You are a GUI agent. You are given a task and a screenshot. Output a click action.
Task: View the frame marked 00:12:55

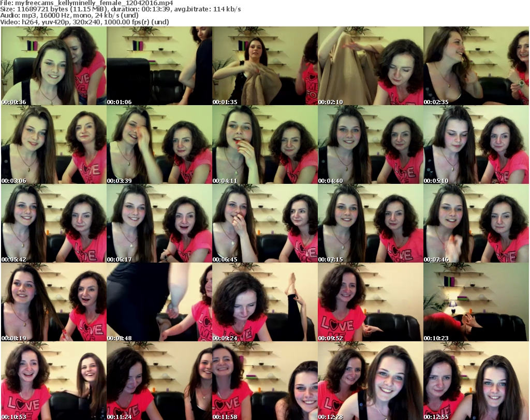476,381
